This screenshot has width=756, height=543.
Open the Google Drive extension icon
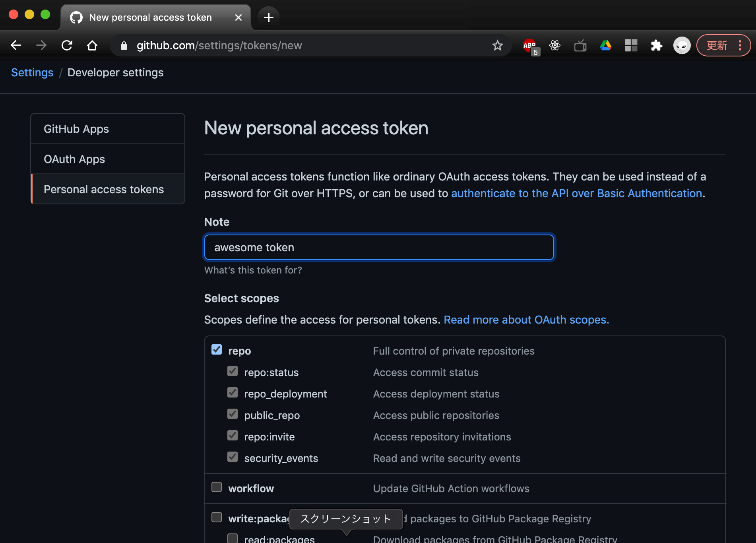click(606, 45)
